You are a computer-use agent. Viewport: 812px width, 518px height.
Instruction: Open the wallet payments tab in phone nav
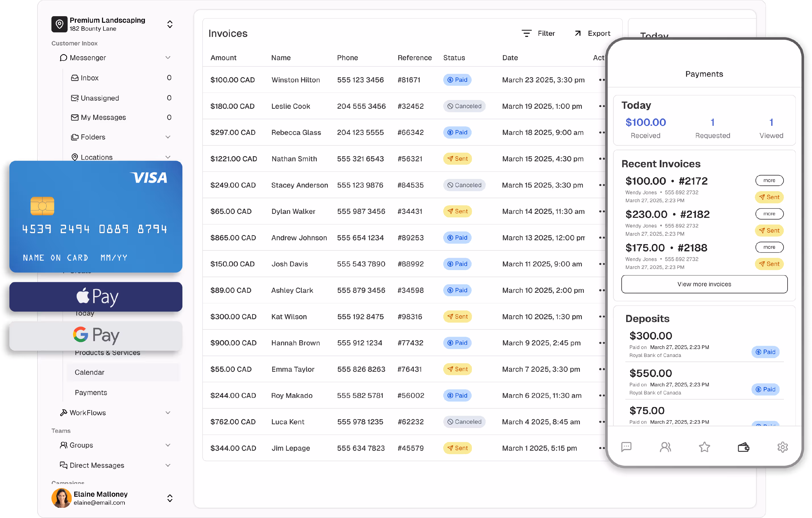(743, 447)
